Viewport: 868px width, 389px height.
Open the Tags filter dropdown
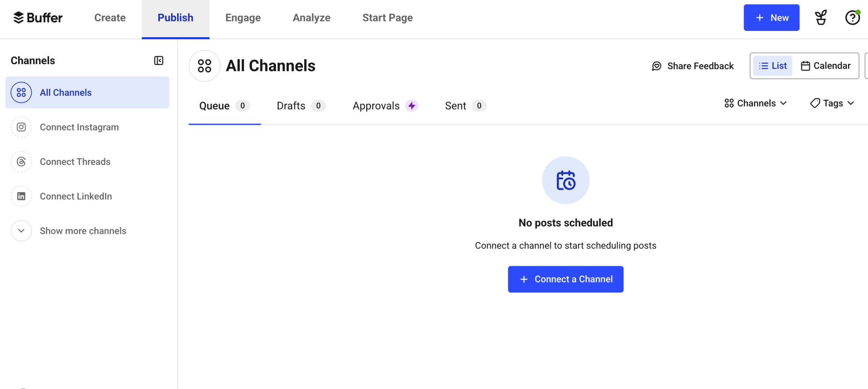click(832, 103)
